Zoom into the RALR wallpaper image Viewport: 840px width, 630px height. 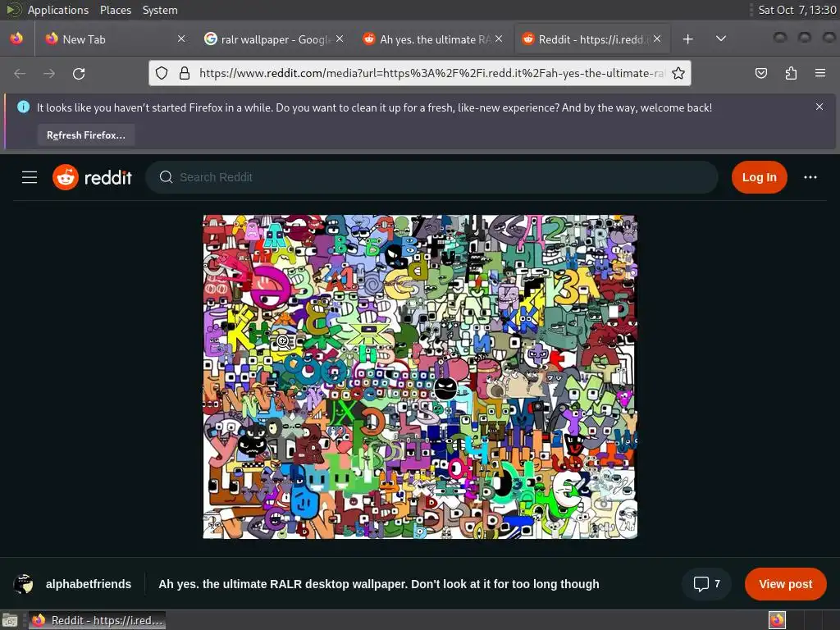[x=420, y=377]
